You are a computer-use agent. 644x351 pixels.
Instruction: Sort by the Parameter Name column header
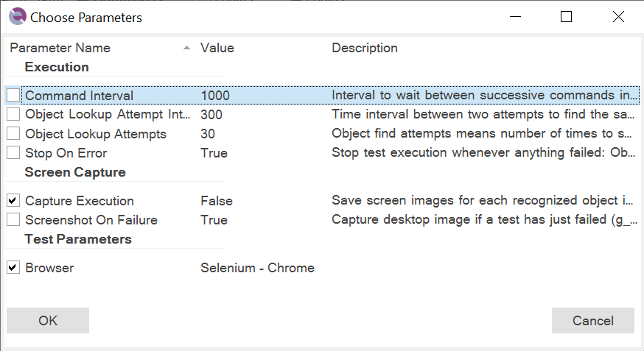[60, 48]
